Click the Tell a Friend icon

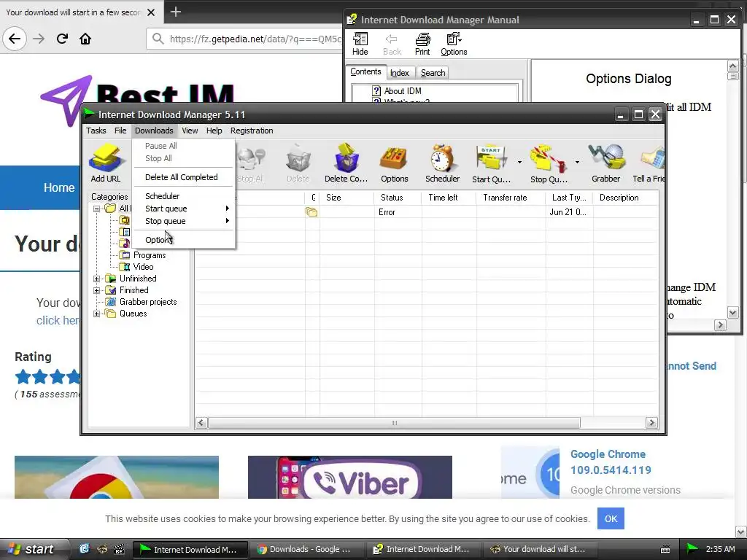(x=649, y=163)
